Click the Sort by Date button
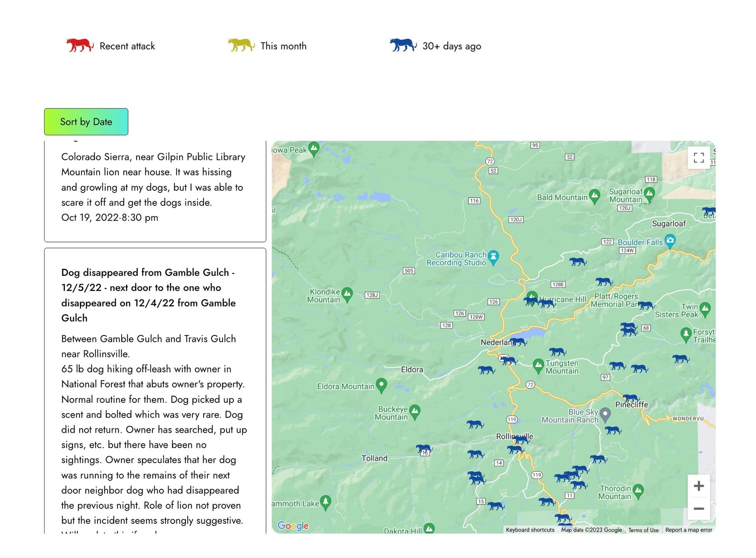 (86, 122)
